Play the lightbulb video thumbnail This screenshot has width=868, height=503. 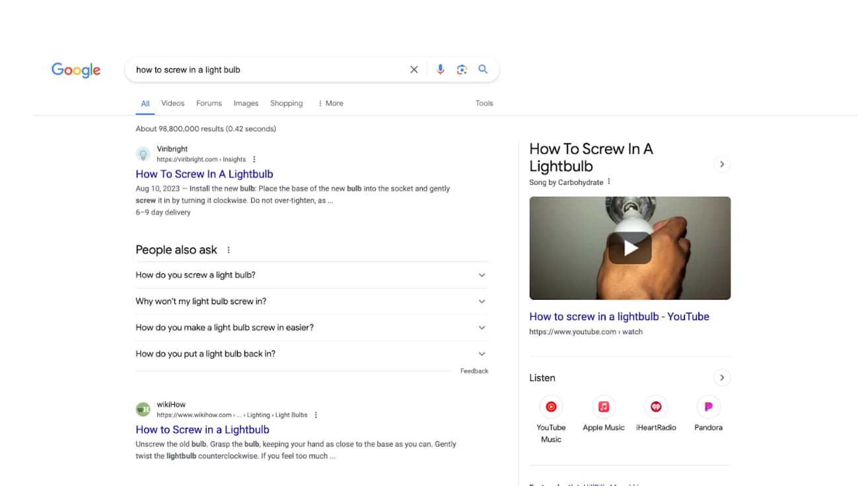click(x=630, y=248)
